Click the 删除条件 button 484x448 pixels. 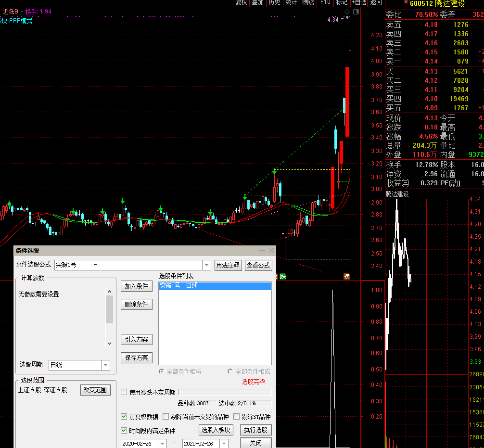tap(137, 305)
